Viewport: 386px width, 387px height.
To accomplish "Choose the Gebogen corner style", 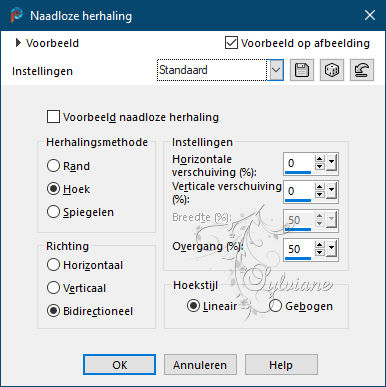I will pos(275,306).
